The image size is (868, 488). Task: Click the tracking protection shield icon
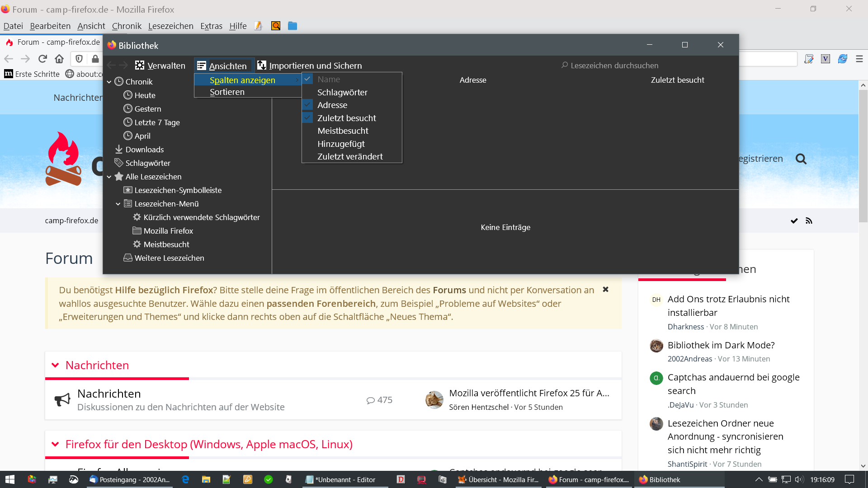tap(79, 59)
